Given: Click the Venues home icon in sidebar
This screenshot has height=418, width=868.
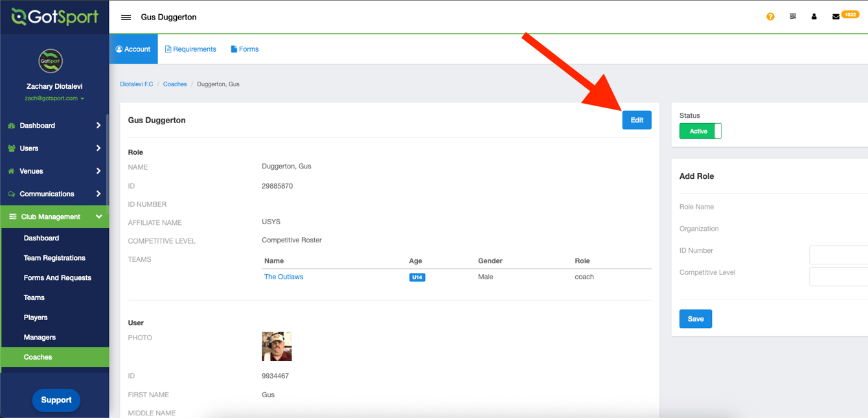Looking at the screenshot, I should tap(12, 171).
